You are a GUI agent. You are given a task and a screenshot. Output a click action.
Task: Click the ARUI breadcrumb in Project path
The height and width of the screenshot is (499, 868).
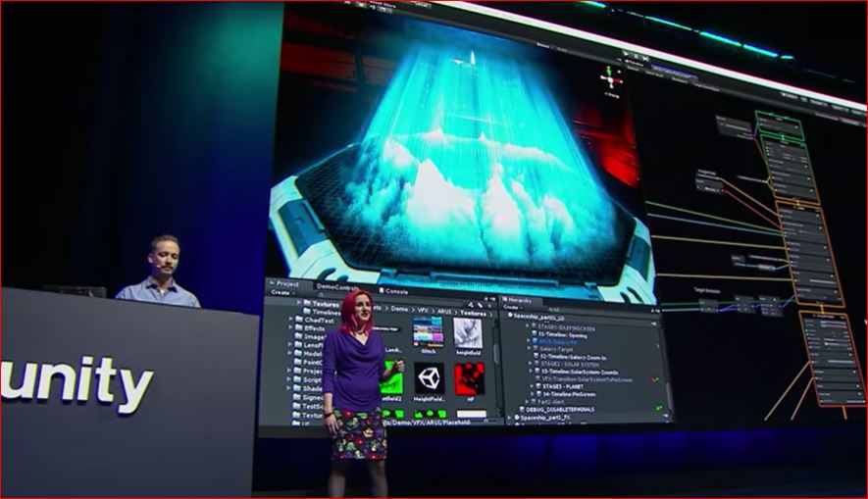click(444, 312)
